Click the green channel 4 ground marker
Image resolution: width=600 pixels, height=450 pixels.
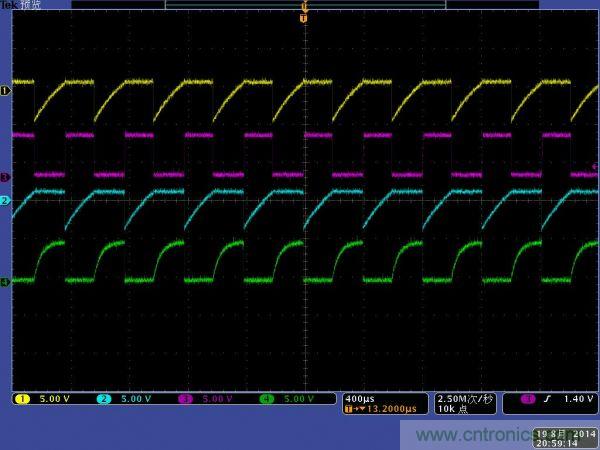point(5,282)
